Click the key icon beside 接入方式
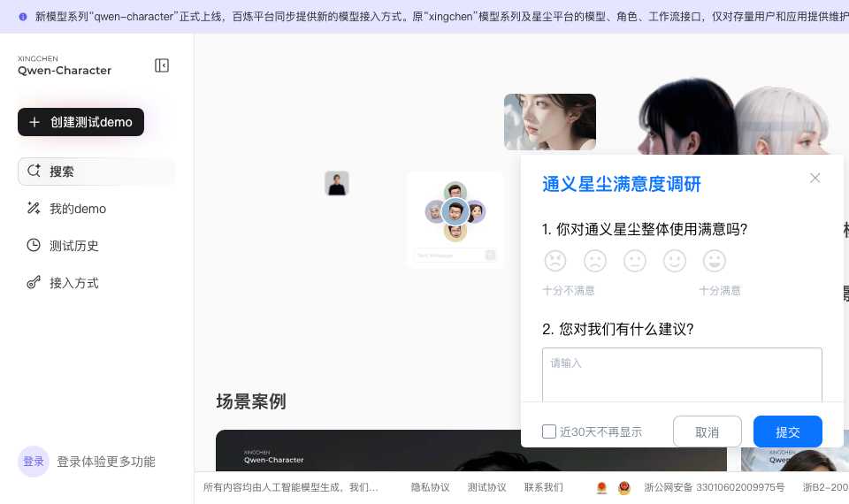The height and width of the screenshot is (504, 849). coord(34,283)
